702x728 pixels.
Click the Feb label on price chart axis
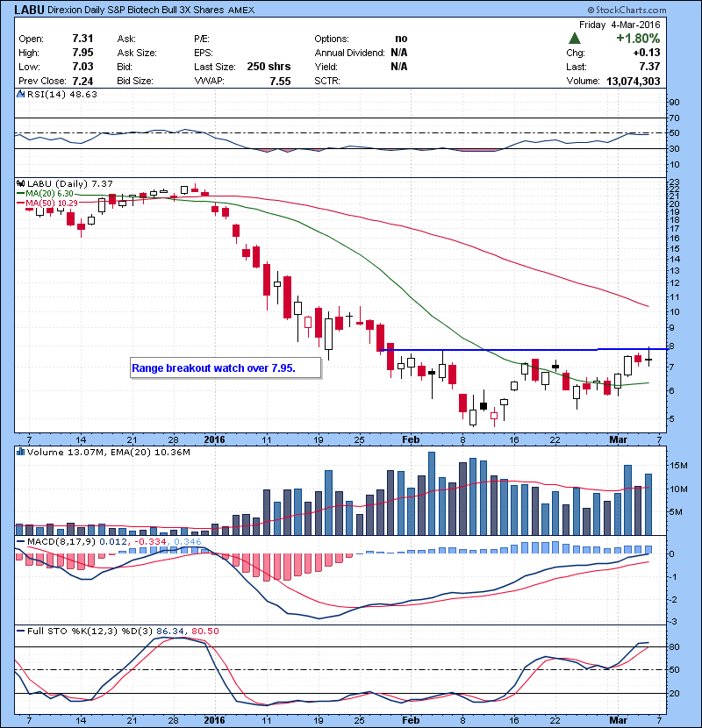(411, 439)
